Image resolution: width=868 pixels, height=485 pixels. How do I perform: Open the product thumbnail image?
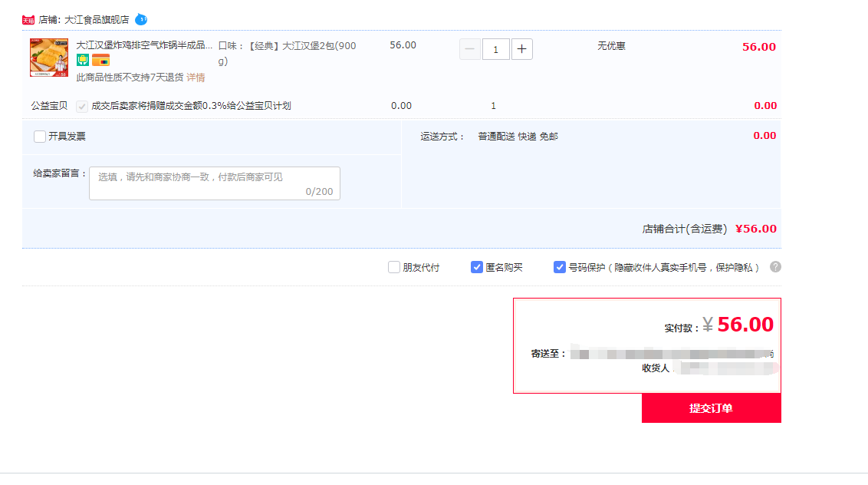(49, 58)
